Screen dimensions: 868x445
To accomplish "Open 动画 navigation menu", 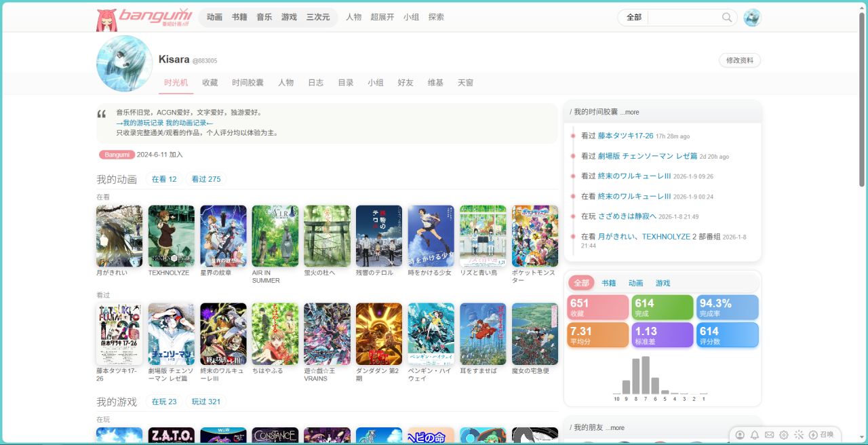I will click(214, 17).
